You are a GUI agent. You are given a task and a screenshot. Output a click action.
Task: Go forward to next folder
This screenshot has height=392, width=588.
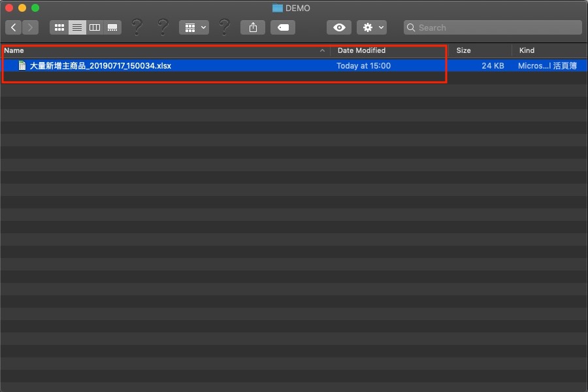30,27
